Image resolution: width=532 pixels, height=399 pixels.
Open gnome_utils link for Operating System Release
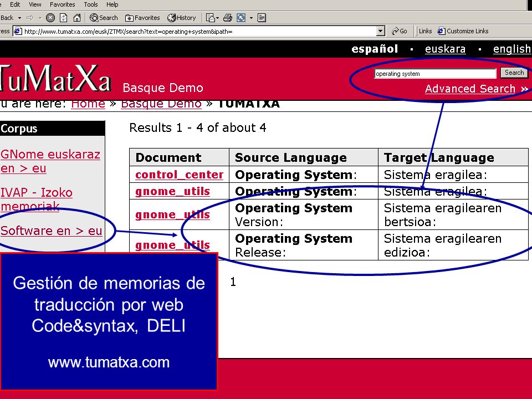pos(172,245)
